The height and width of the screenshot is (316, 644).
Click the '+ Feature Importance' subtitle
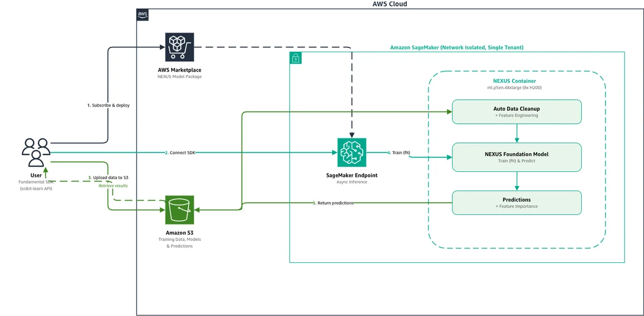tap(517, 206)
